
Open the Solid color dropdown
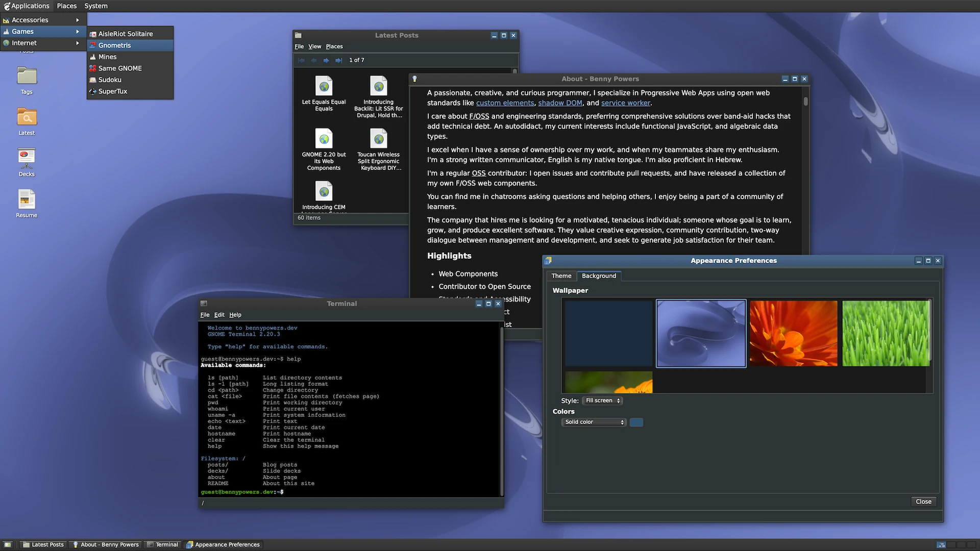click(x=594, y=422)
